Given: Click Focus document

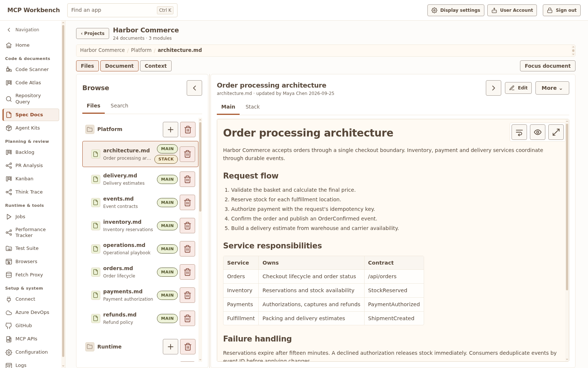Looking at the screenshot, I should tap(548, 66).
